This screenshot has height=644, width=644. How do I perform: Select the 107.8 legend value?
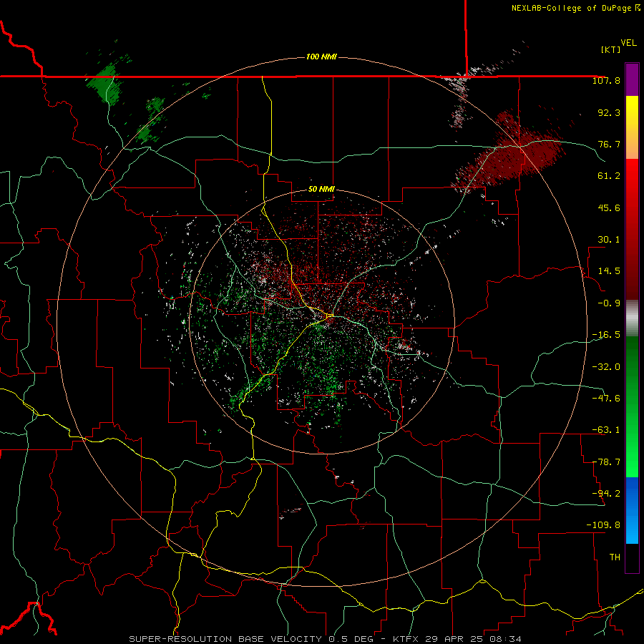[606, 80]
